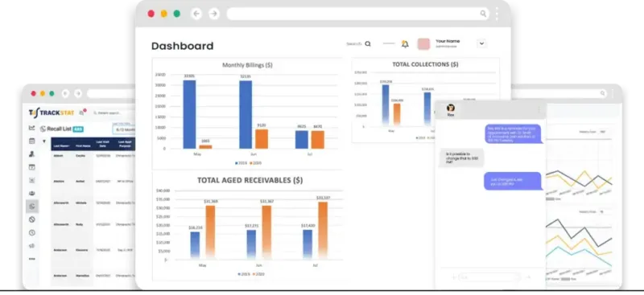Image resolution: width=644 pixels, height=295 pixels.
Task: Click the back arrow in the TrackStat browser window
Action: coord(65,93)
